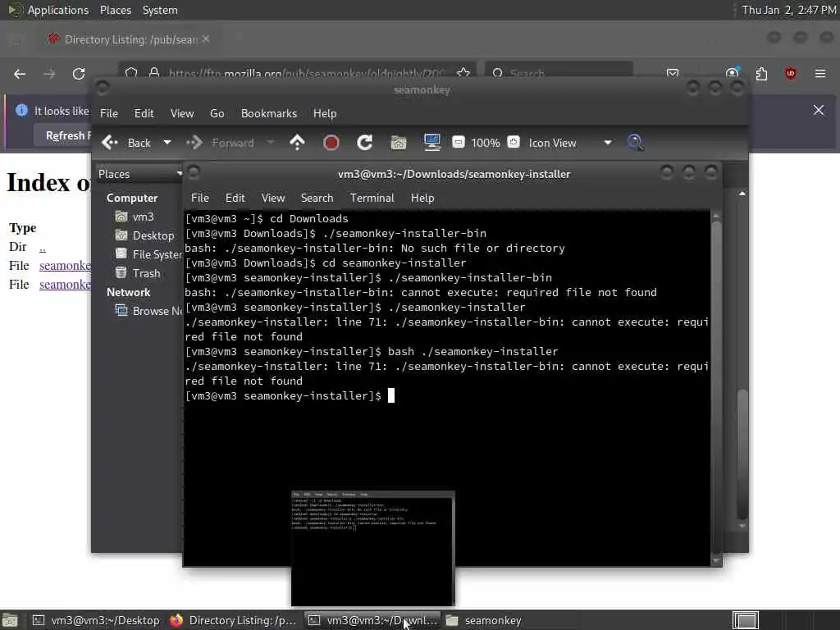Viewport: 840px width, 630px height.
Task: Open Edit menu in file manager
Action: [144, 113]
